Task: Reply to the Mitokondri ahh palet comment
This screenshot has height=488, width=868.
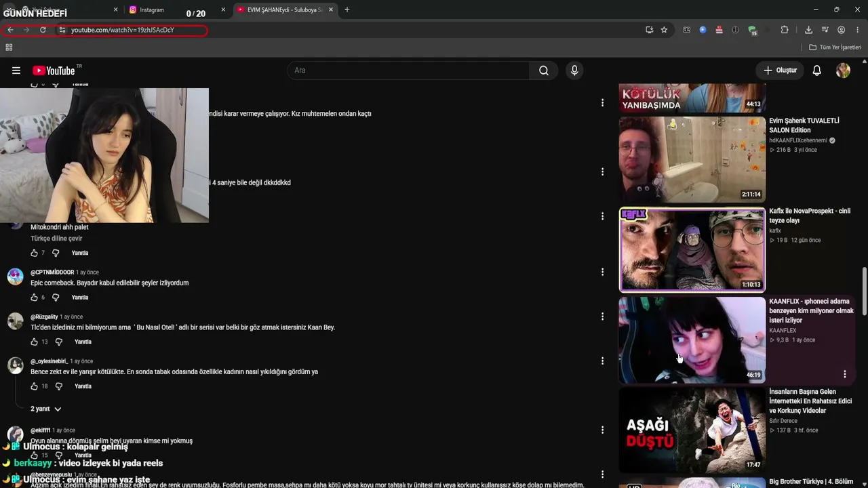Action: (x=80, y=253)
